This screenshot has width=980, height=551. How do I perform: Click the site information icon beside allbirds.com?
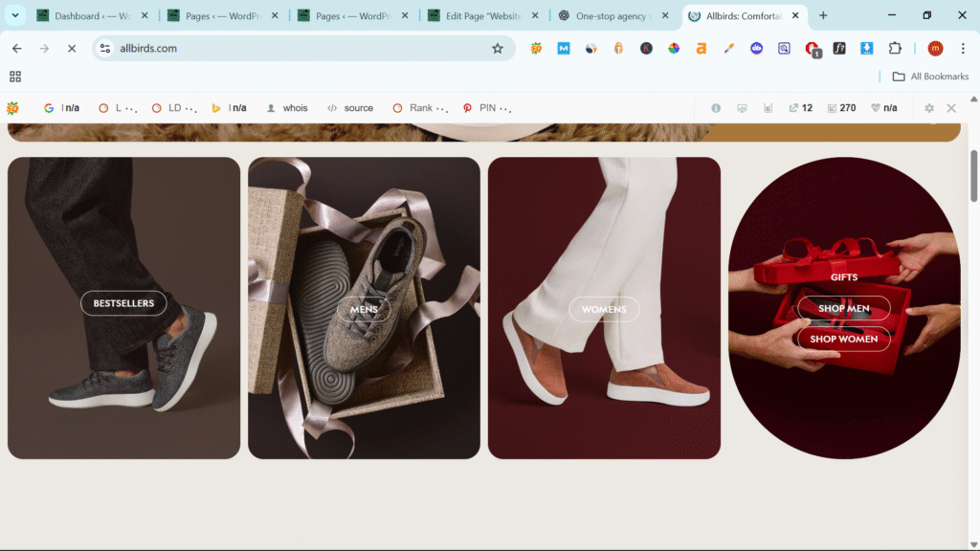coord(106,49)
